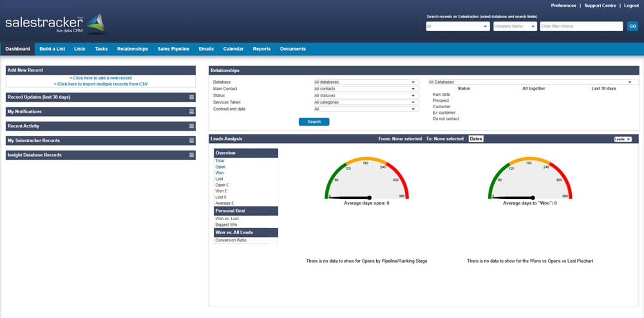Viewport: 644px width, 318px height.
Task: Open My Notifications panel menu icon
Action: (191, 111)
